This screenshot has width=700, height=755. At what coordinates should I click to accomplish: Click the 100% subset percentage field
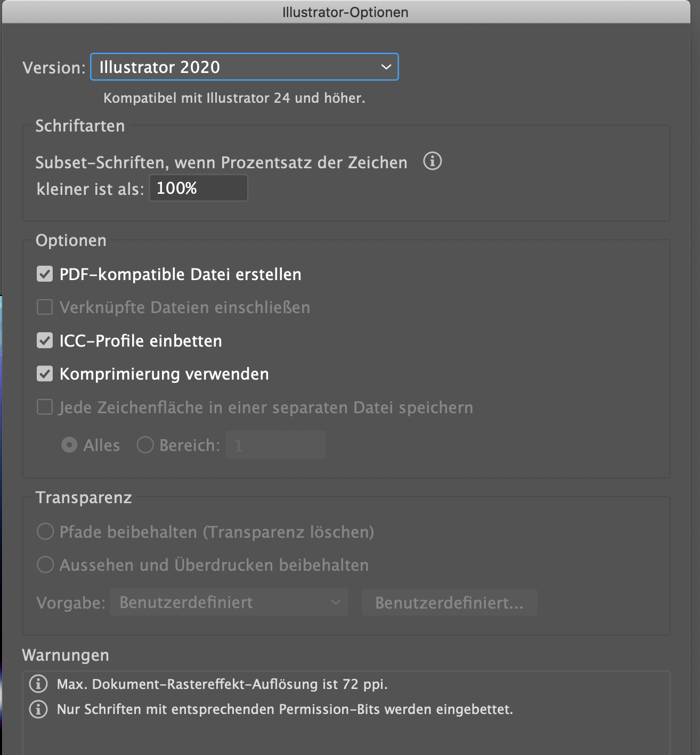(x=198, y=188)
